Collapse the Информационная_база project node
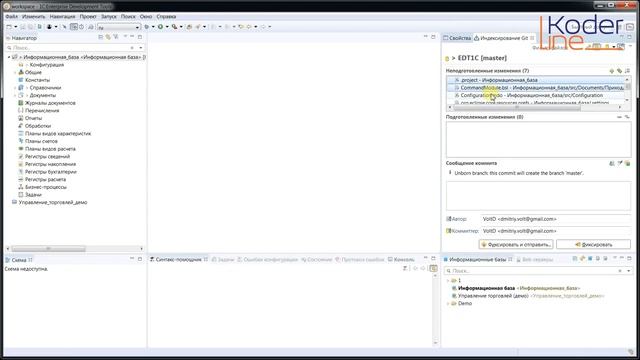The image size is (640, 360). (x=9, y=58)
